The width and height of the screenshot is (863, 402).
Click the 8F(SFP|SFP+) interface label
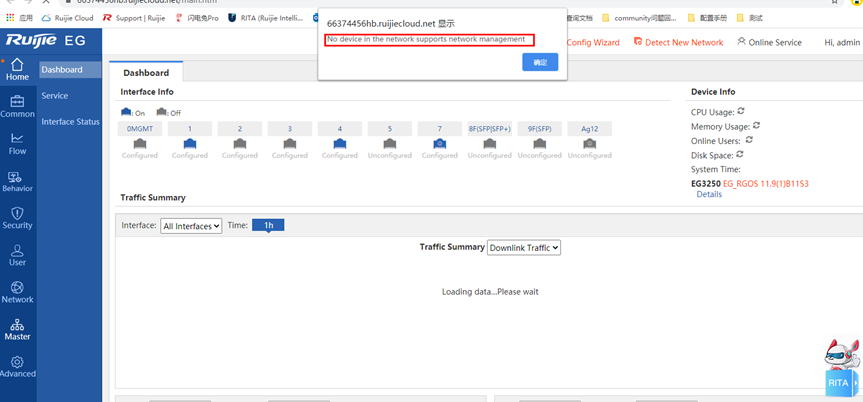click(490, 129)
